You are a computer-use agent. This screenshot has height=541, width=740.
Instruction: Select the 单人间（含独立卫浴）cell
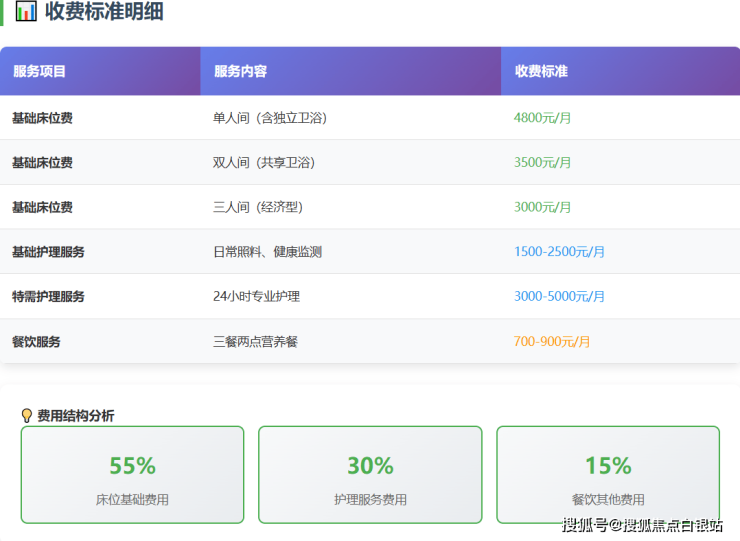tap(270, 118)
